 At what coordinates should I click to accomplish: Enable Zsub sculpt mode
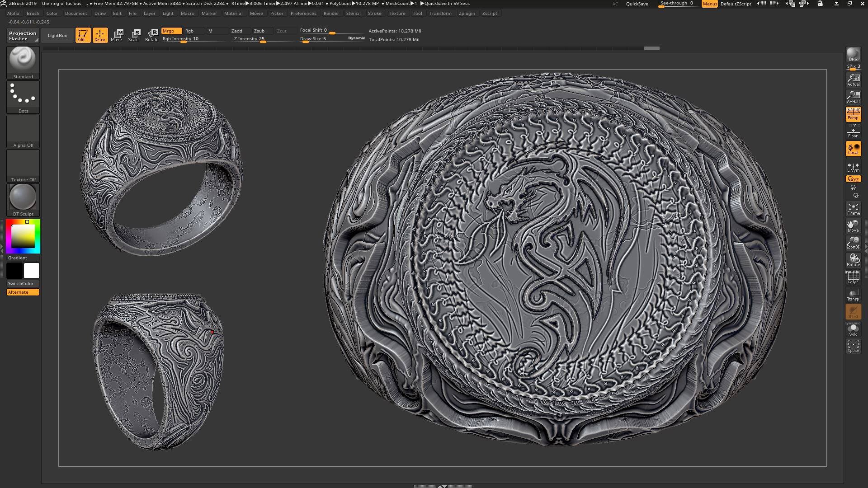[259, 31]
